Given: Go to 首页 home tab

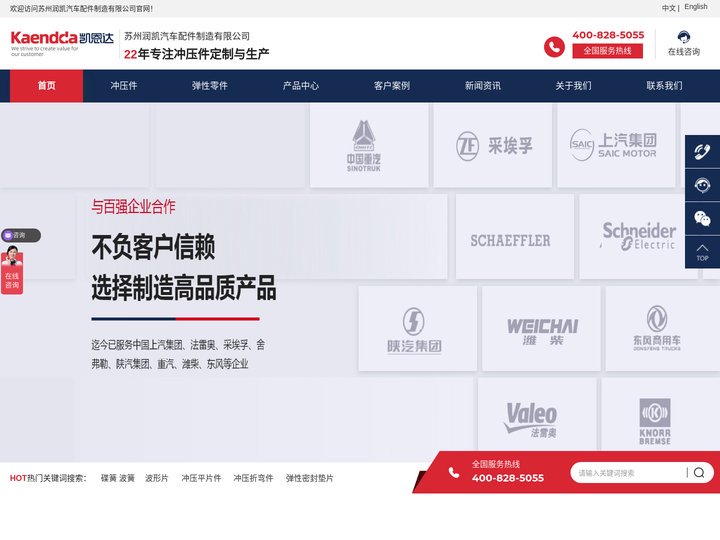Looking at the screenshot, I should click(46, 86).
